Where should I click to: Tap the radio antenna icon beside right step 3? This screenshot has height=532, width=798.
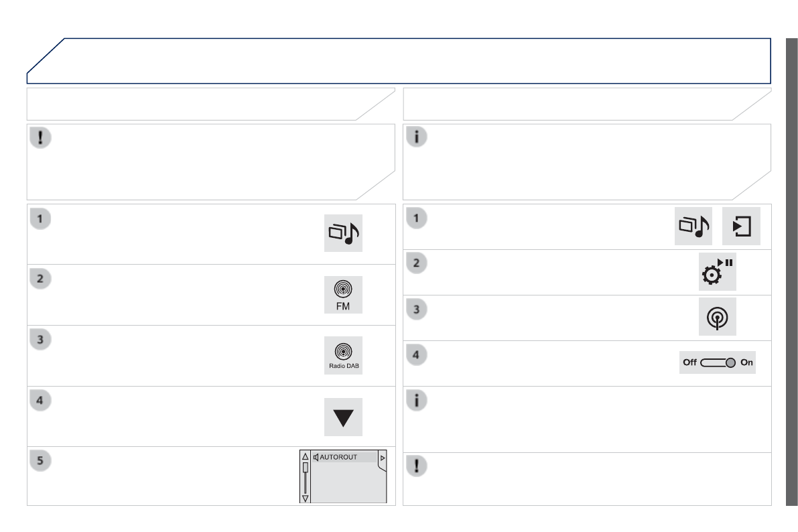(x=718, y=317)
